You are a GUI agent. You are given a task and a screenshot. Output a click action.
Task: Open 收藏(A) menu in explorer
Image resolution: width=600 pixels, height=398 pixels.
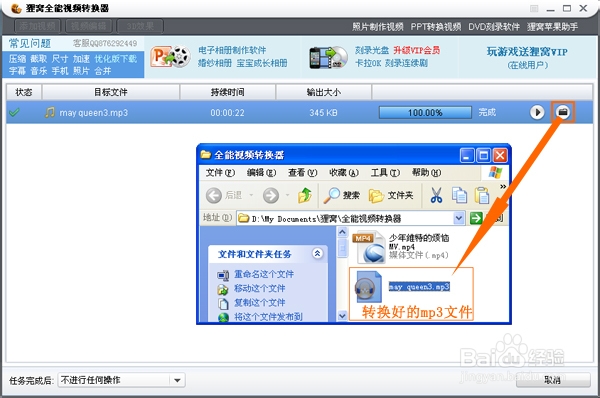pos(344,173)
